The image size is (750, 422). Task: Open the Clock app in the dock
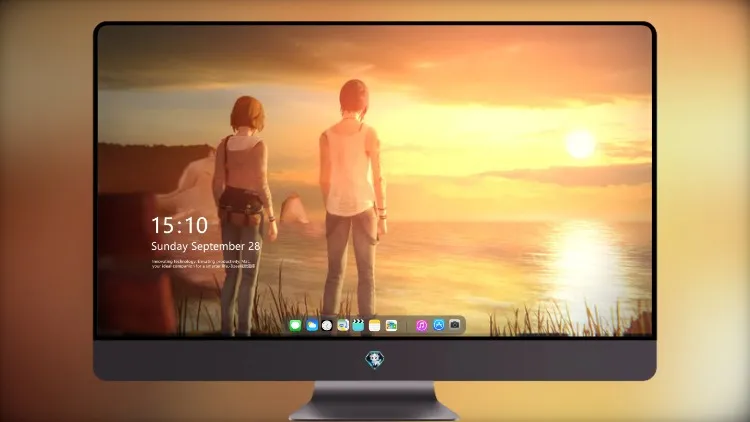tap(327, 326)
